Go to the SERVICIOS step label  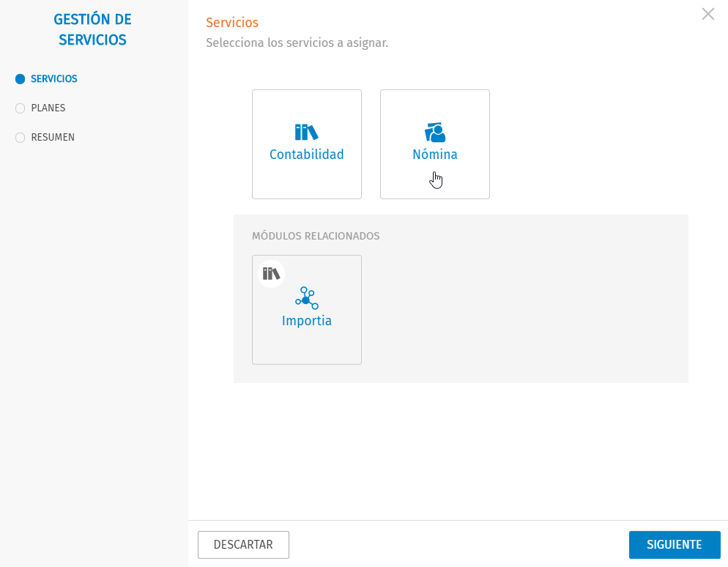54,79
